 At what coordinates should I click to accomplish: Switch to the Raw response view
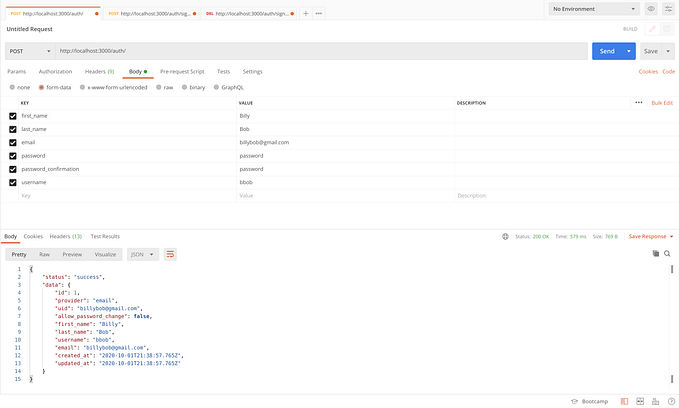44,254
